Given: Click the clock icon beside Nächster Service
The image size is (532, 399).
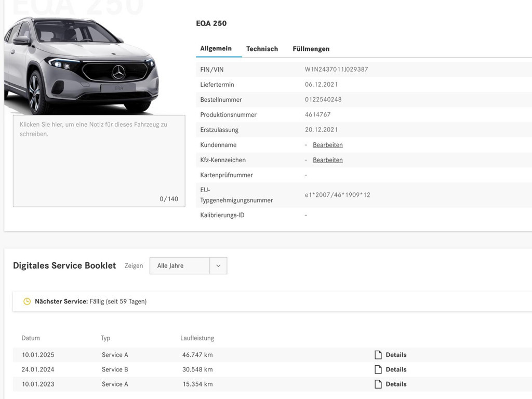Looking at the screenshot, I should coord(27,301).
